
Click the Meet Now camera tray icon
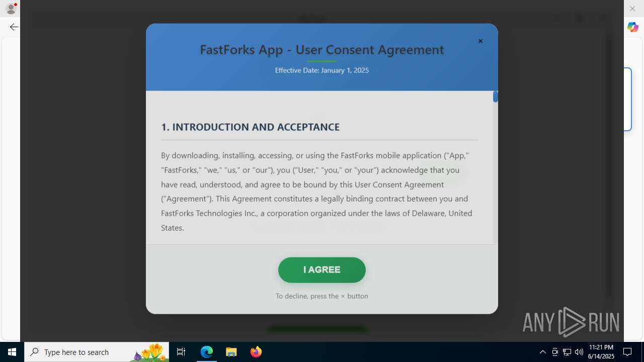[555, 352]
